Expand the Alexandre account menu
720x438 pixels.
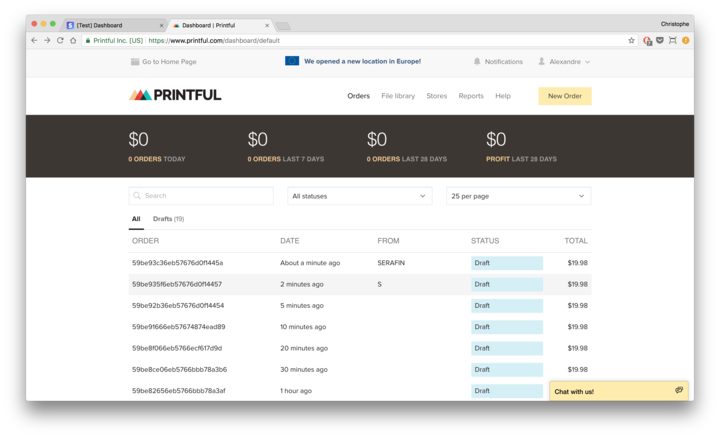[x=564, y=62]
